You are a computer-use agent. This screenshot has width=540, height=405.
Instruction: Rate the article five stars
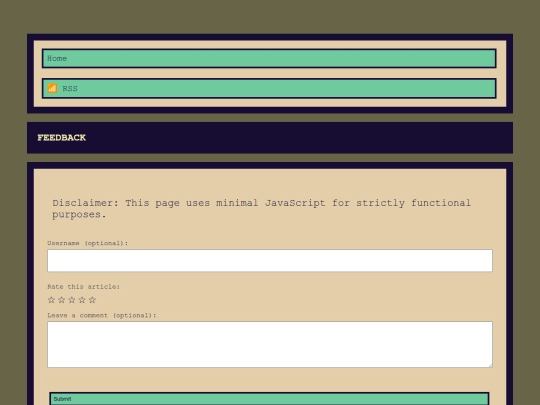92,300
